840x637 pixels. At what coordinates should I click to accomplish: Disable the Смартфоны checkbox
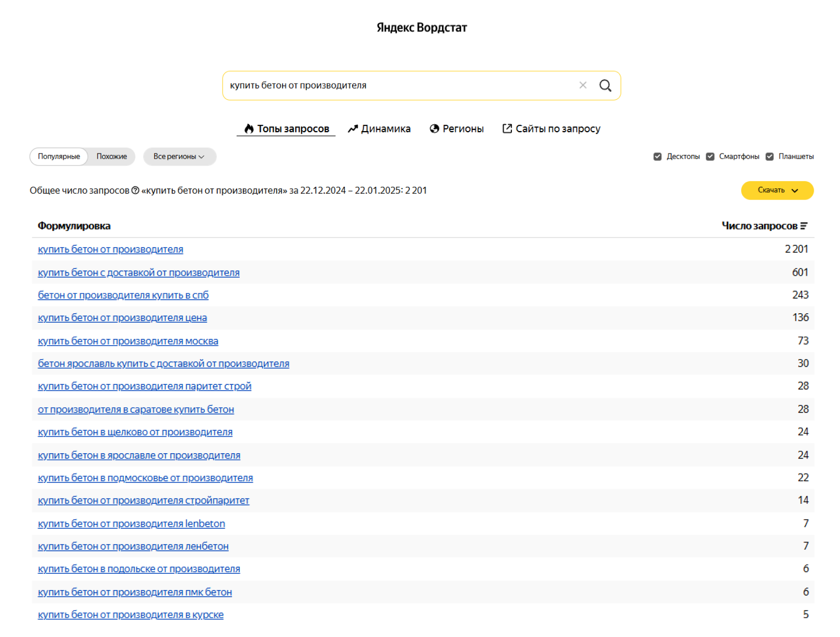[x=710, y=156]
